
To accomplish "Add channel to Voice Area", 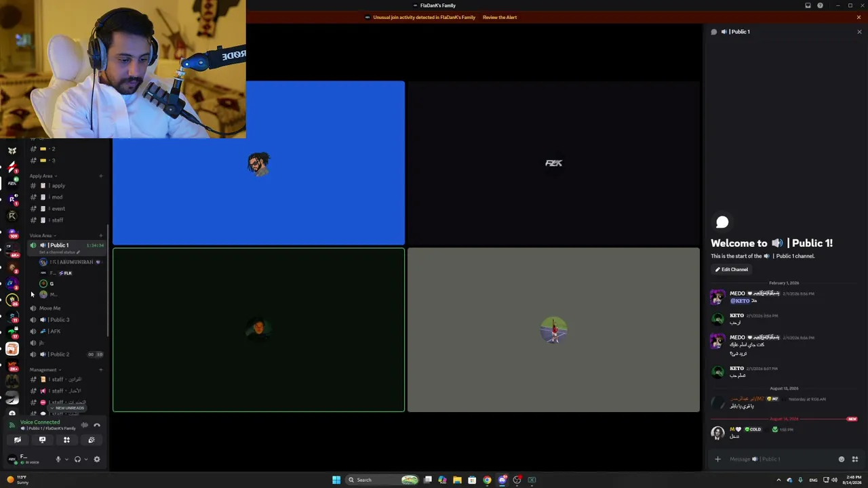I will (x=101, y=235).
